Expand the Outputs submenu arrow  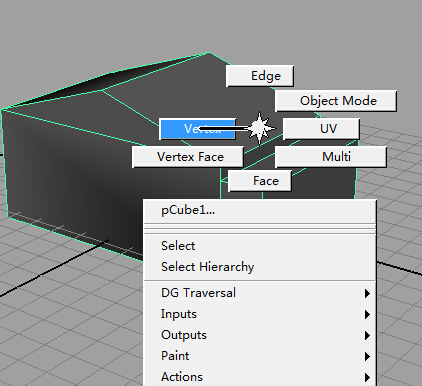(367, 335)
